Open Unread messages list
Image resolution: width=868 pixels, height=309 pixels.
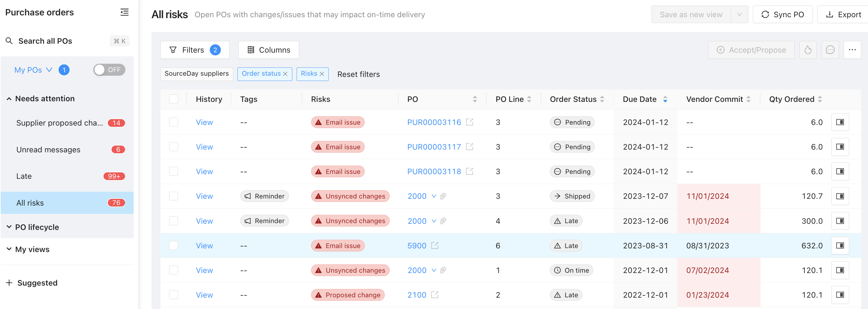click(67, 150)
